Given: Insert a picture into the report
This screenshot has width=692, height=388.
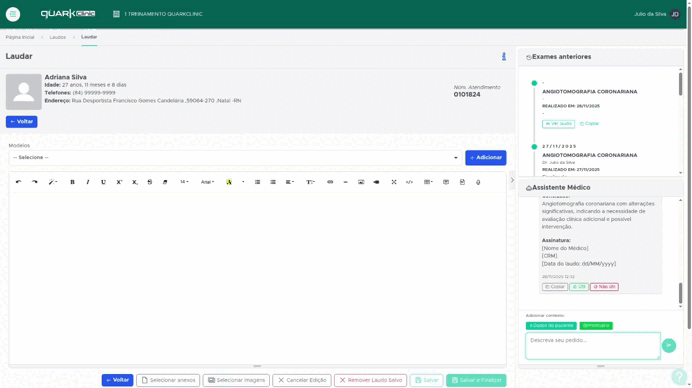Looking at the screenshot, I should tap(361, 182).
